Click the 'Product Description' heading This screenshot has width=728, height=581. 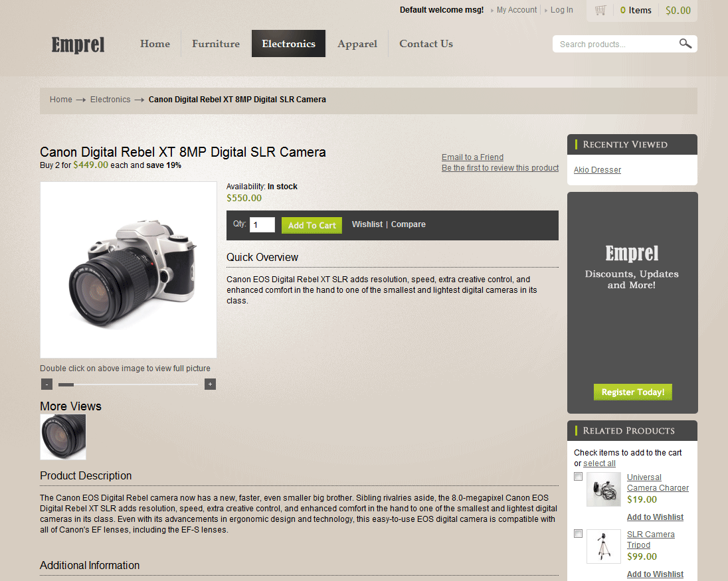(86, 475)
